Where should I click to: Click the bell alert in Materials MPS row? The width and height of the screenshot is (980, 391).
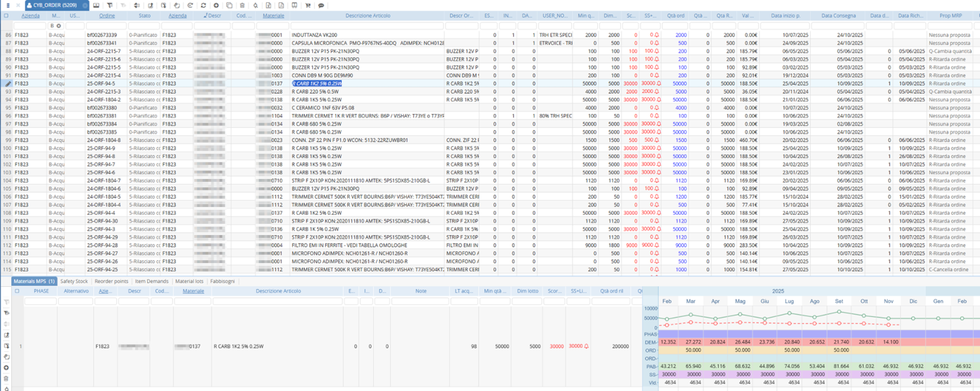(586, 346)
